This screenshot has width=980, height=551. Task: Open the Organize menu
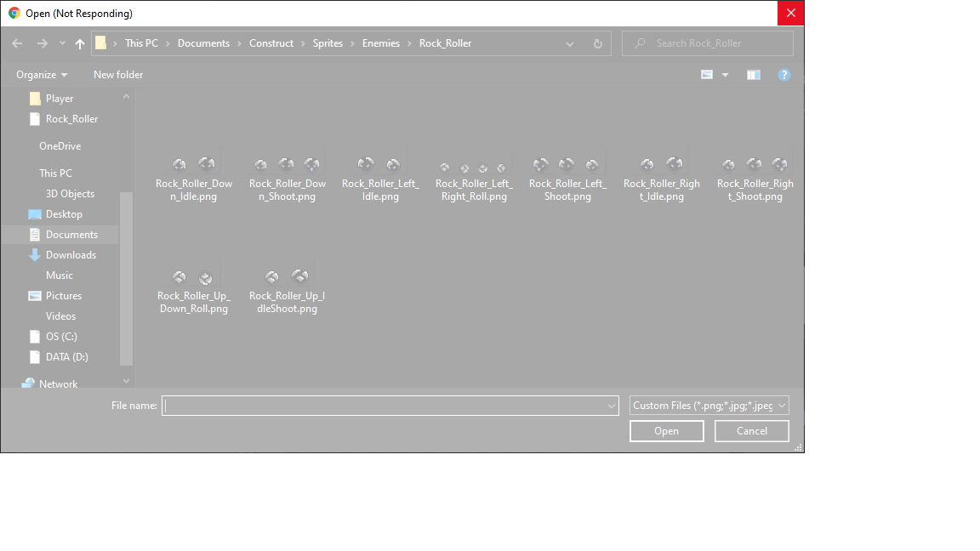(x=42, y=74)
